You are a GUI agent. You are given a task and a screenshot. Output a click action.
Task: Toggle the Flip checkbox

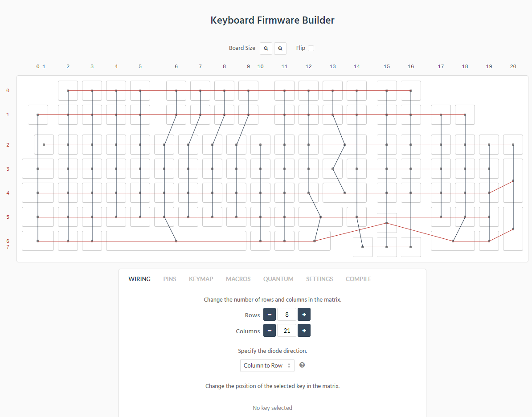[311, 48]
